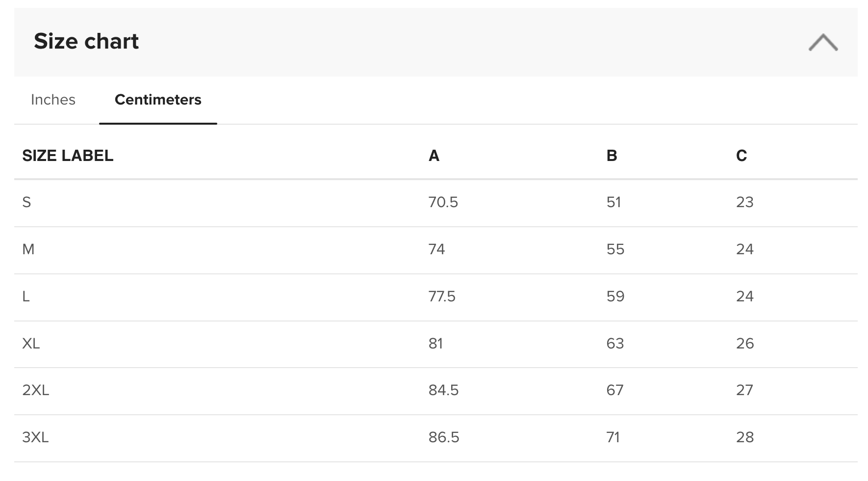Select the 3XL size row label
The width and height of the screenshot is (868, 481).
point(35,437)
